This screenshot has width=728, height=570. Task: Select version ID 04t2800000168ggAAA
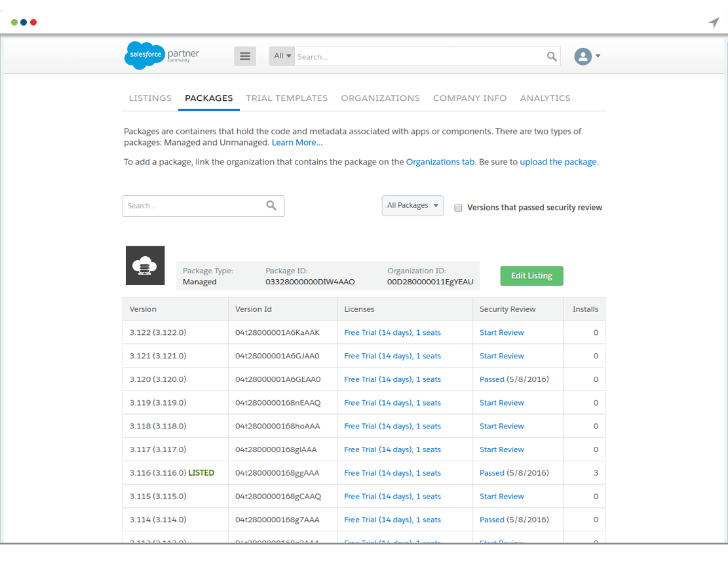pyautogui.click(x=277, y=473)
